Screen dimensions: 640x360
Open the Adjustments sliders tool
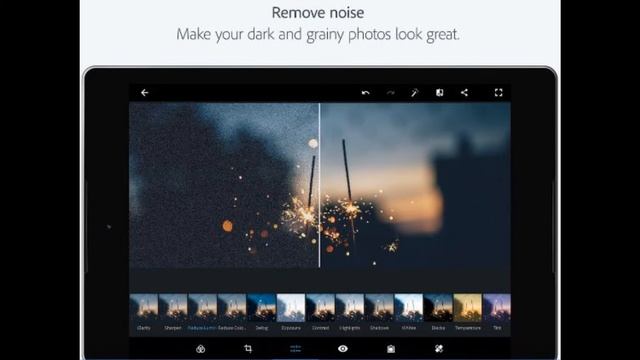tap(296, 349)
